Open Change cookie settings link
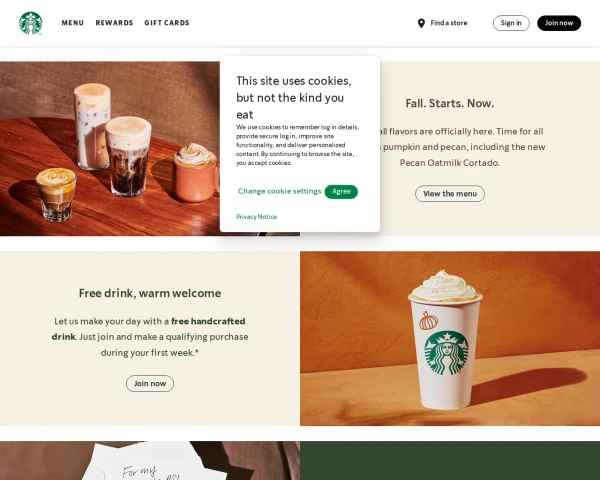This screenshot has height=480, width=600. point(280,191)
